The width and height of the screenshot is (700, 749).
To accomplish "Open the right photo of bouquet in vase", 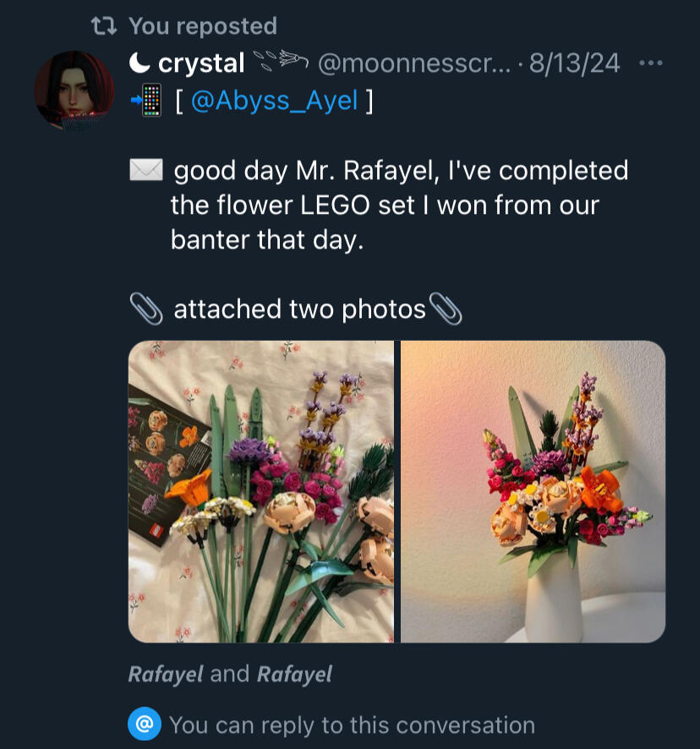I will click(x=533, y=491).
